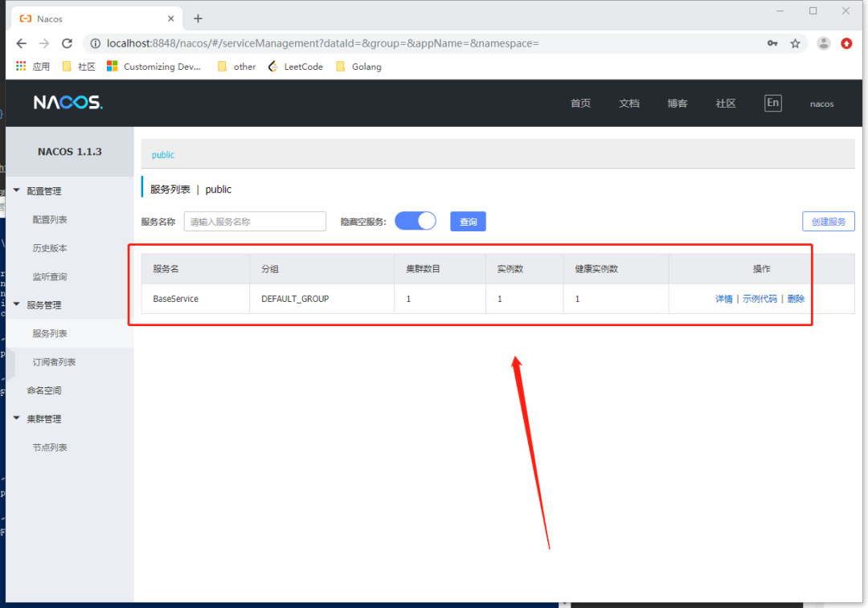Click the browser address bar URL
Screen dimensions: 868x608
coord(323,43)
